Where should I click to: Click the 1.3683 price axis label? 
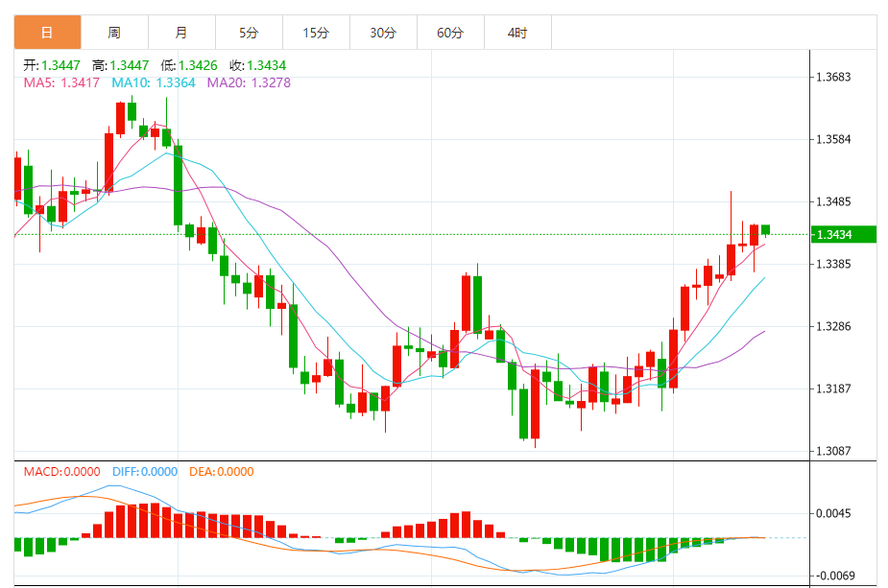(833, 77)
